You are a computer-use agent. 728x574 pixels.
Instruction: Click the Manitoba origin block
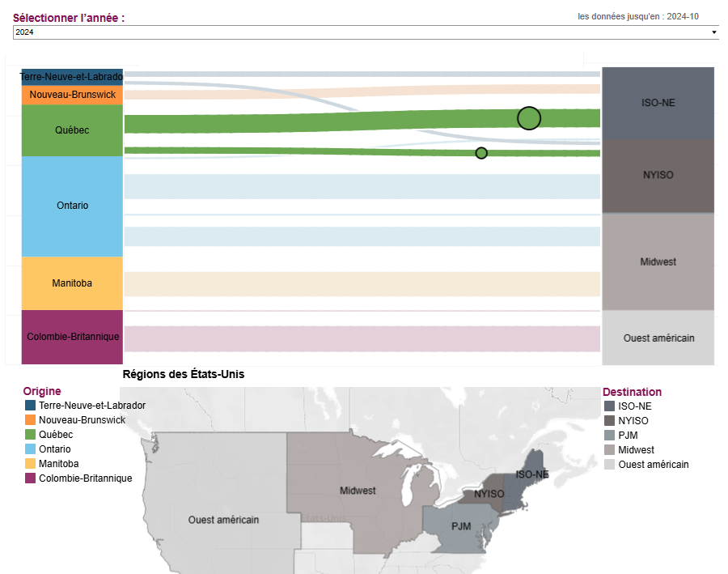(x=72, y=283)
